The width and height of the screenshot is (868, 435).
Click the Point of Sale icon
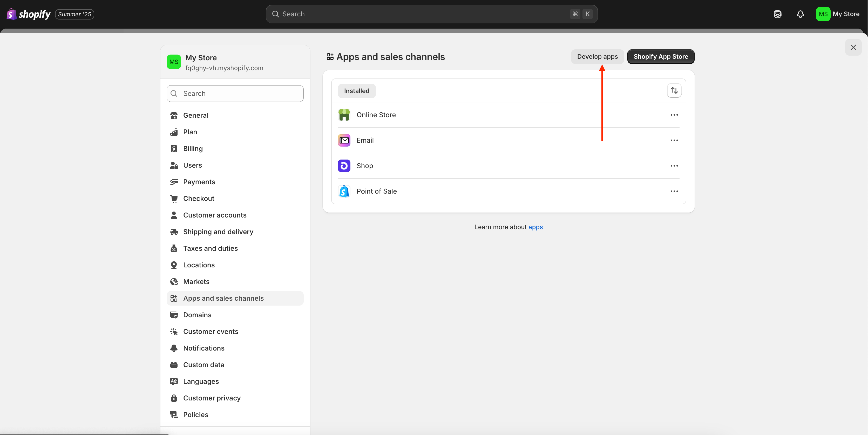(344, 191)
